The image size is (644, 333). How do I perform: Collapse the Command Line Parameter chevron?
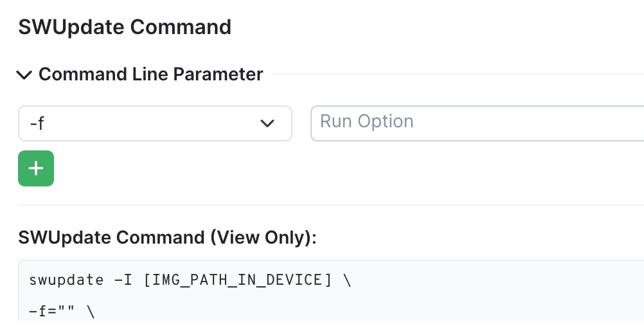[24, 75]
